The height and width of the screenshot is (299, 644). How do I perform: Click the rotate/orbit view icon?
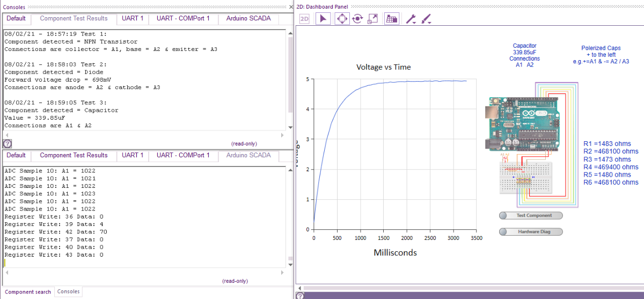[357, 19]
